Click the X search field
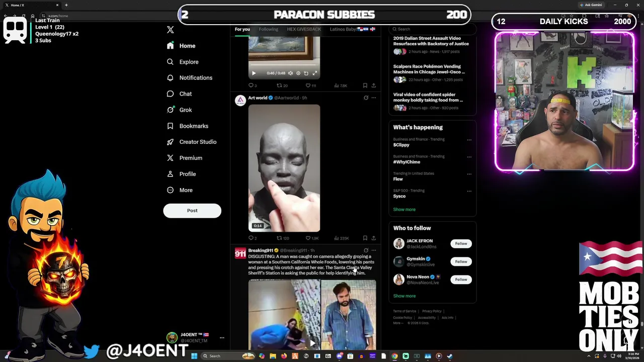This screenshot has width=644, height=362. (433, 29)
